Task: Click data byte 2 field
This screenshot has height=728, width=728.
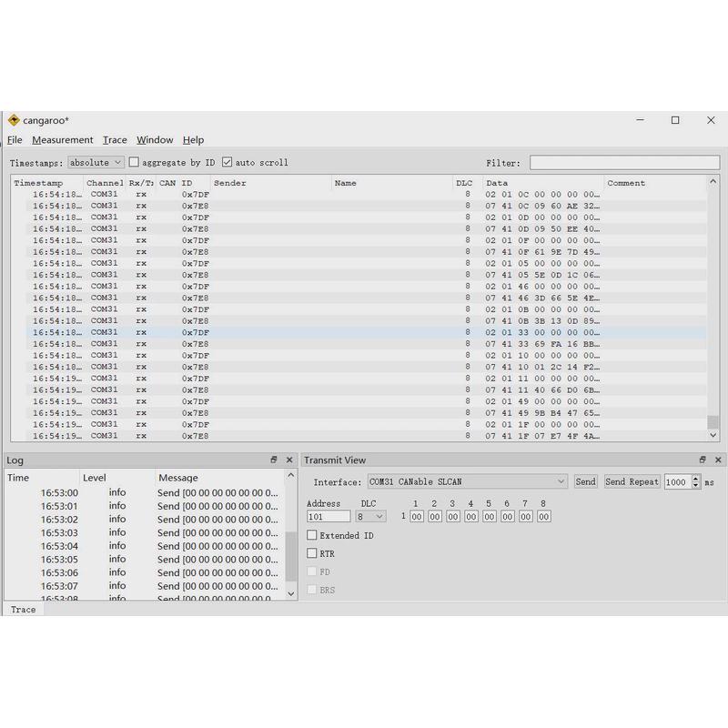Action: pyautogui.click(x=435, y=516)
